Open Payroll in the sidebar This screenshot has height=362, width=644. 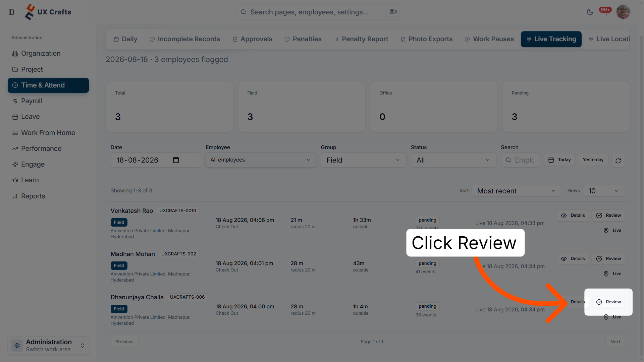(x=48, y=101)
